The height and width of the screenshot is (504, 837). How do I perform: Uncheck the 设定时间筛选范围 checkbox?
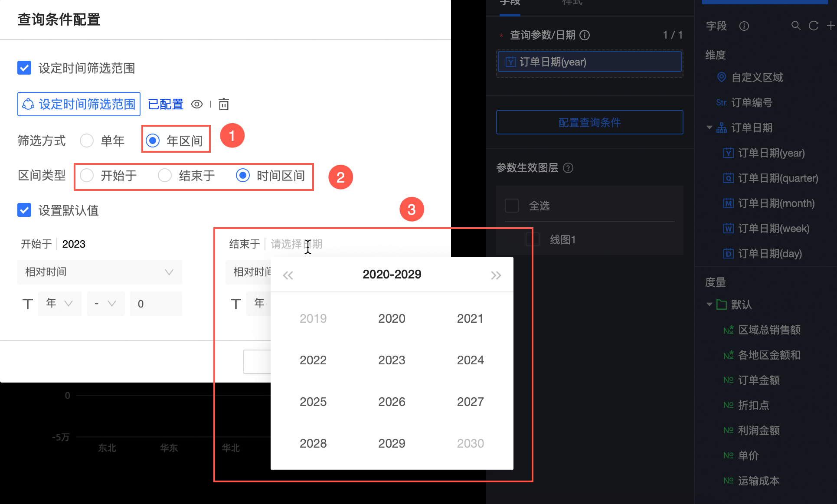pyautogui.click(x=24, y=68)
